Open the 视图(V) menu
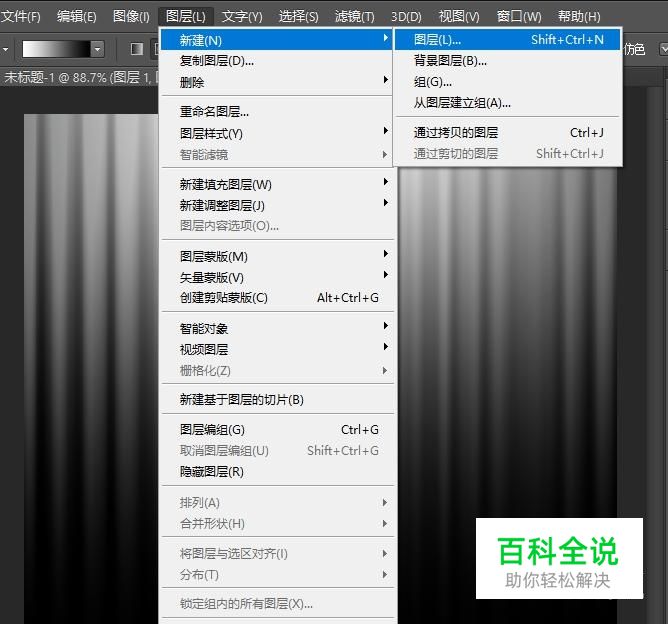Viewport: 668px width, 624px height. point(459,17)
